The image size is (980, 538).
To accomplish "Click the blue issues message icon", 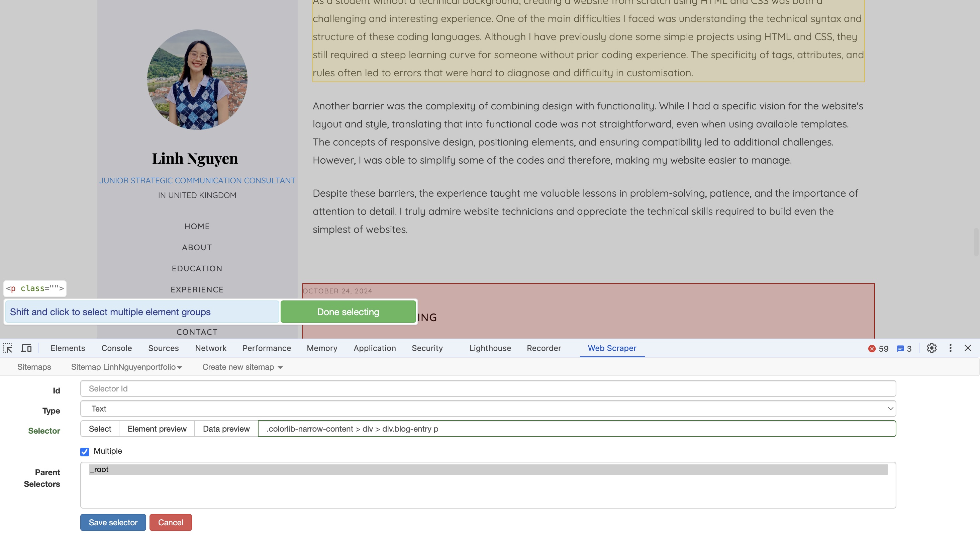I will (x=900, y=349).
